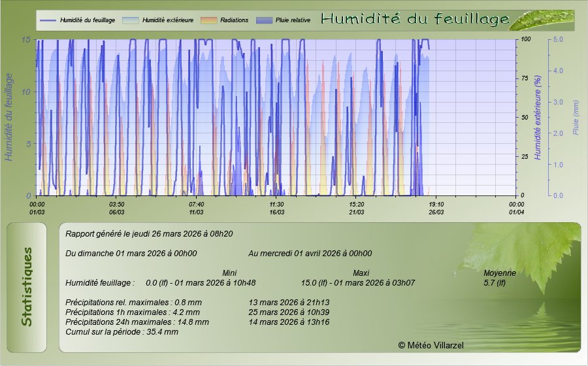This screenshot has height=366, width=588.
Task: Click the blue line marker for Humidité du feuillage
Action: 48,20
